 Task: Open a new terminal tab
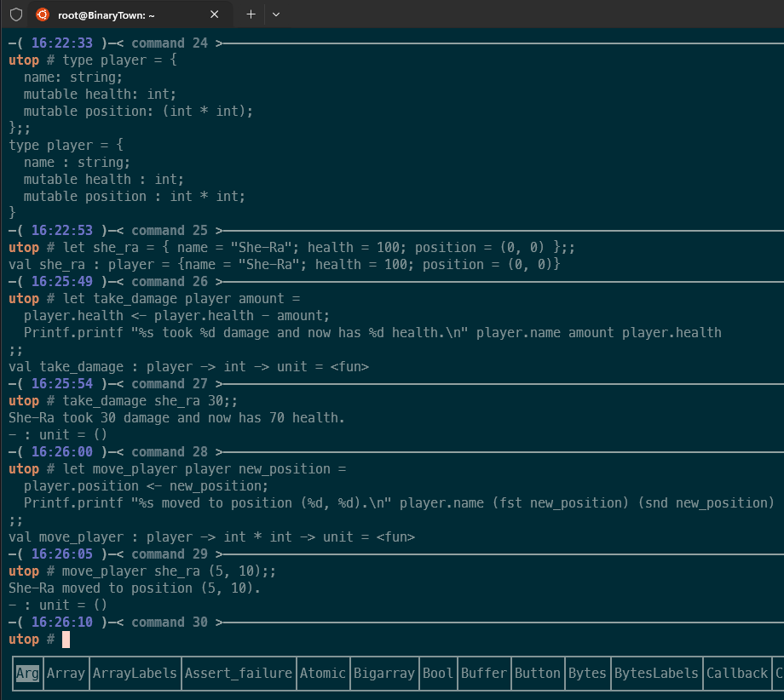click(x=251, y=14)
